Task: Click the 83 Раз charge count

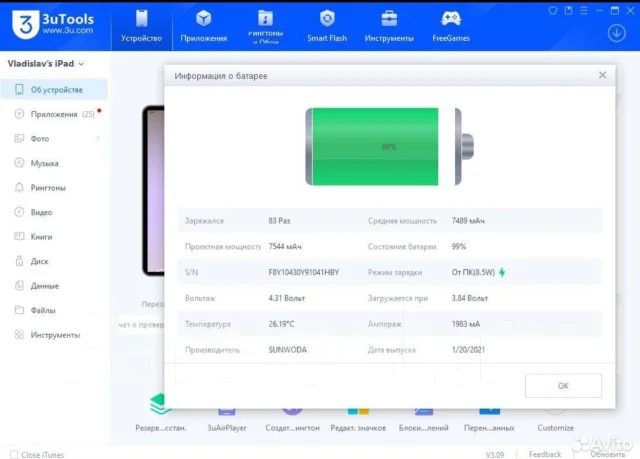Action: (279, 221)
